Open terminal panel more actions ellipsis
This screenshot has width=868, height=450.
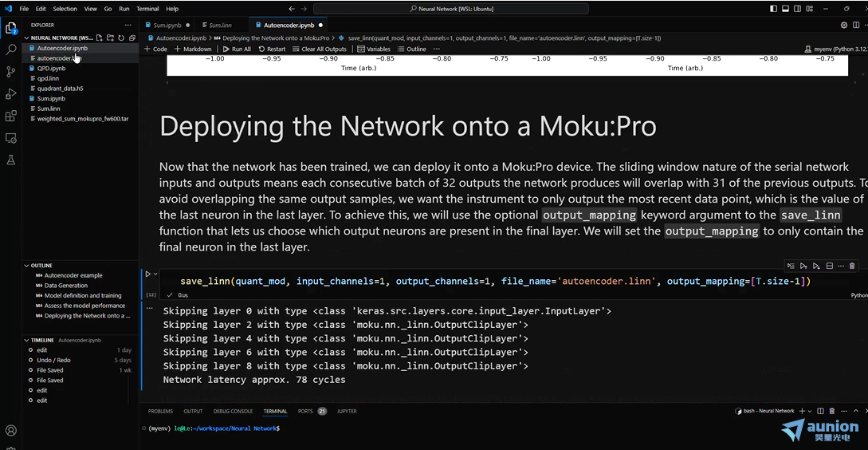point(842,411)
